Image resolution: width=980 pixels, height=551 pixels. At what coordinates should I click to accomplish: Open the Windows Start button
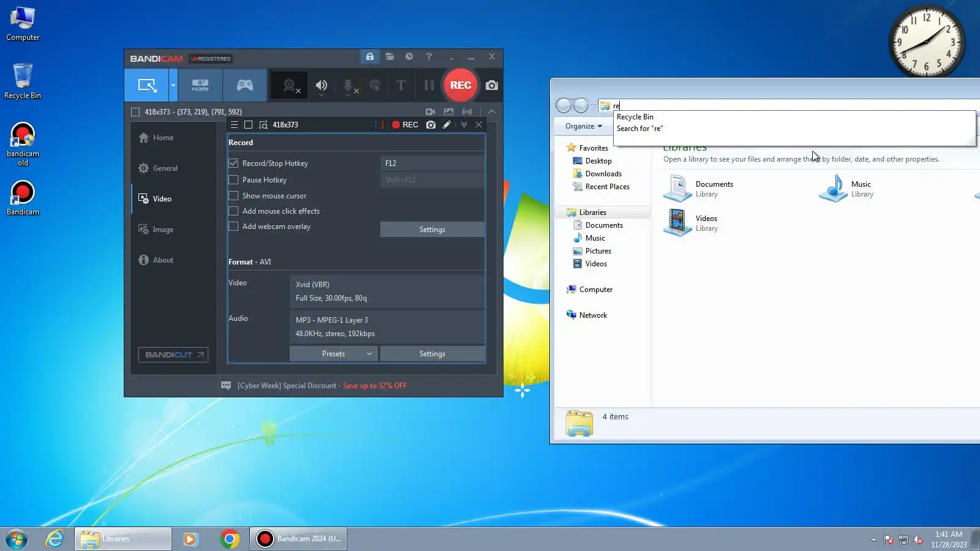point(17,539)
